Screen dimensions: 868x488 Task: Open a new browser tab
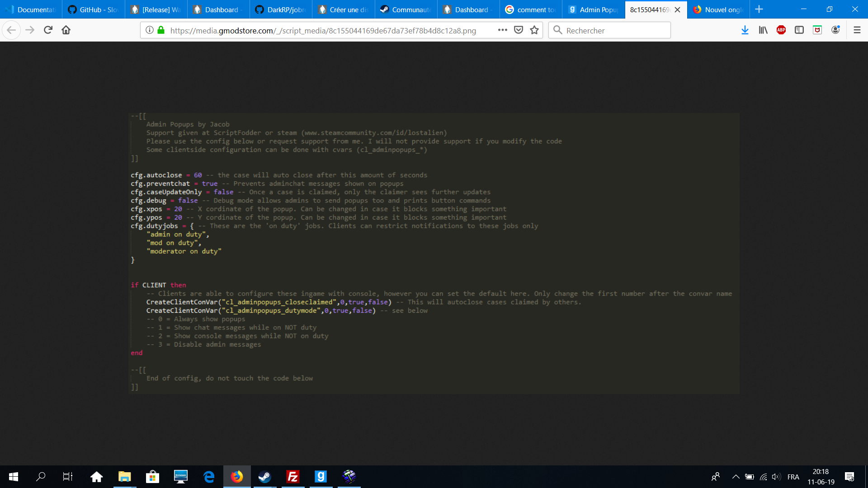[x=759, y=9]
